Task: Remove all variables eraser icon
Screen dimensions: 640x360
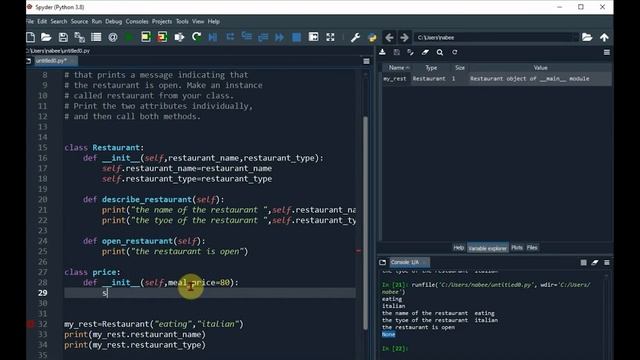Action: (x=425, y=52)
